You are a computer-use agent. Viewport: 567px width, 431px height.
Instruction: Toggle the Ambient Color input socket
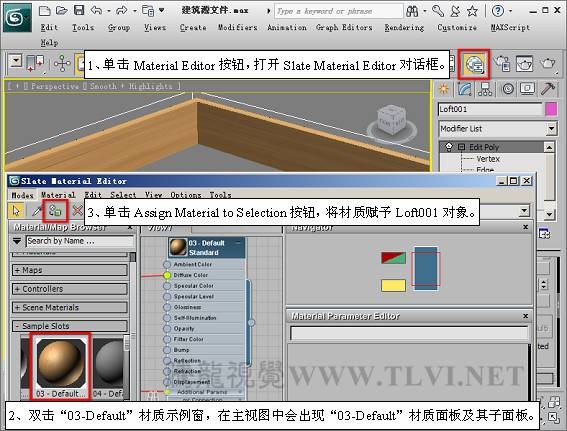point(167,264)
